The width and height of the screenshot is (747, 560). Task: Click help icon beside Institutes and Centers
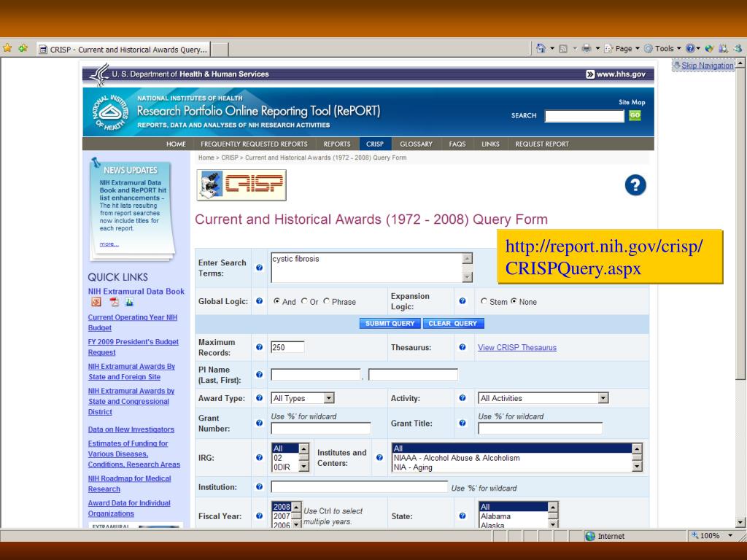point(379,457)
